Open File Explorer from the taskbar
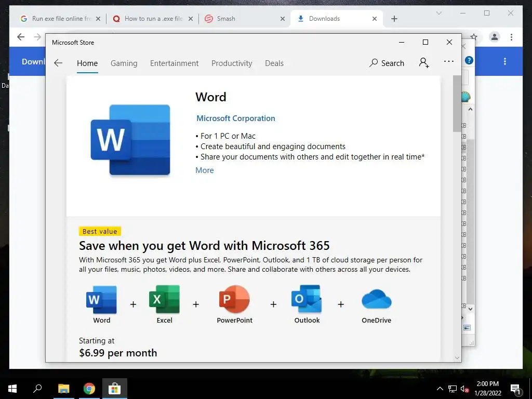 63,389
